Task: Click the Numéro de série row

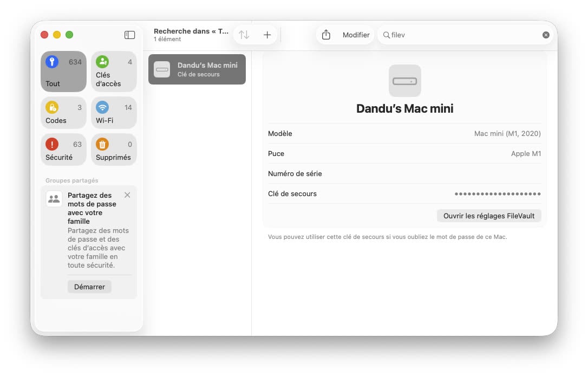Action: coord(404,174)
